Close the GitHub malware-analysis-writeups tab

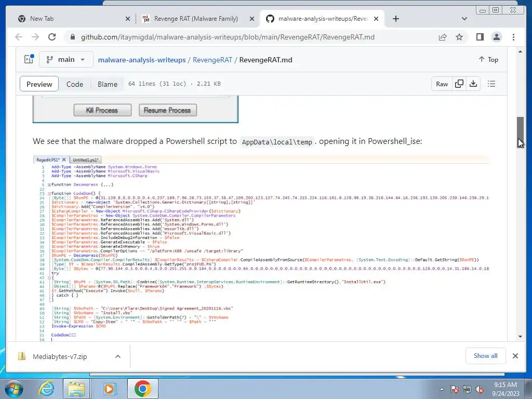[376, 19]
